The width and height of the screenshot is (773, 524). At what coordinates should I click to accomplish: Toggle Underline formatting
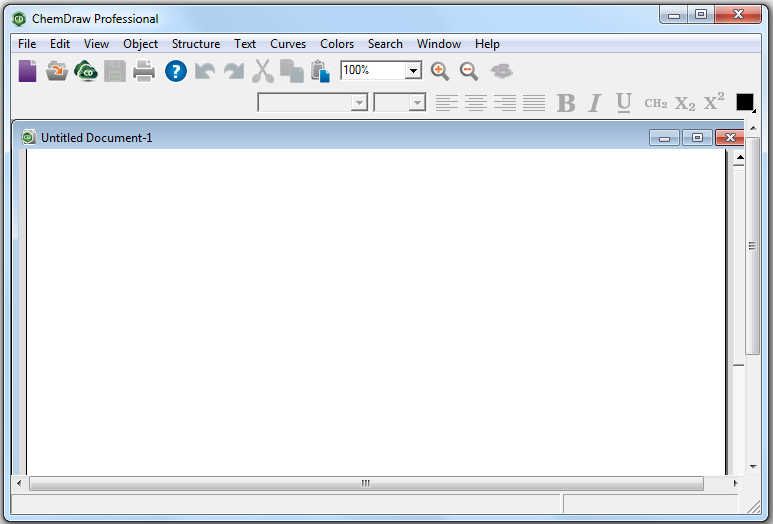624,103
